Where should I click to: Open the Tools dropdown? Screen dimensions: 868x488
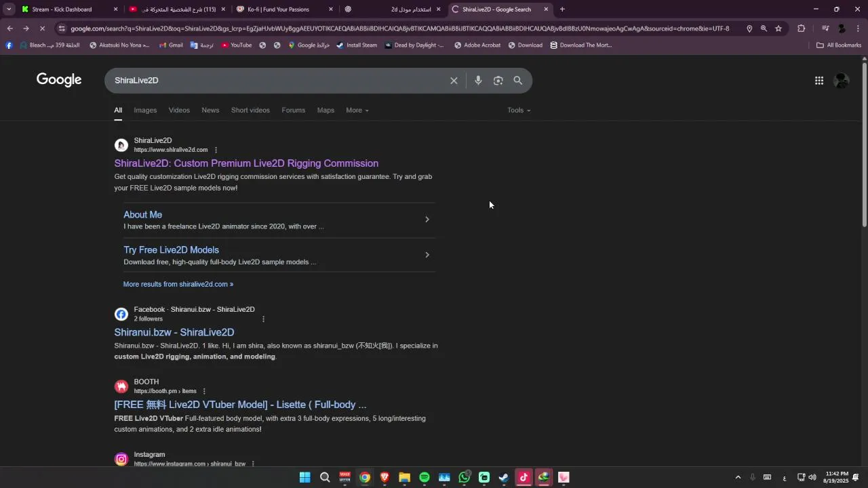519,110
